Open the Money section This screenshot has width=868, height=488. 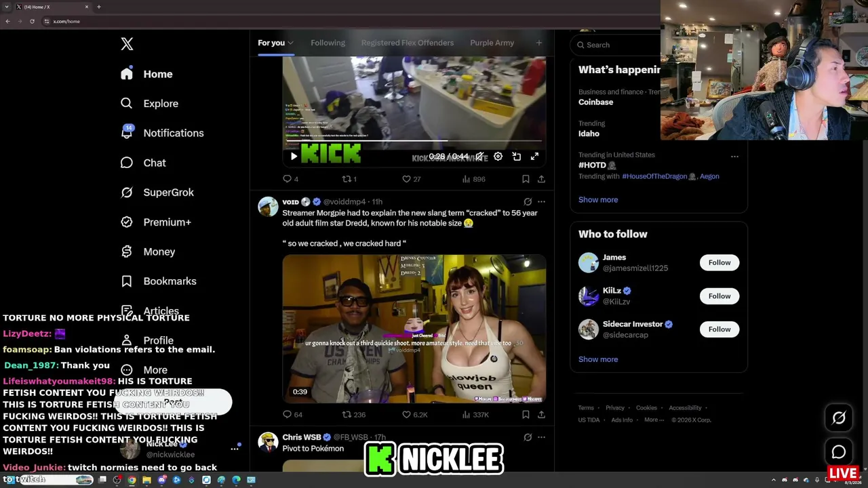click(x=148, y=251)
